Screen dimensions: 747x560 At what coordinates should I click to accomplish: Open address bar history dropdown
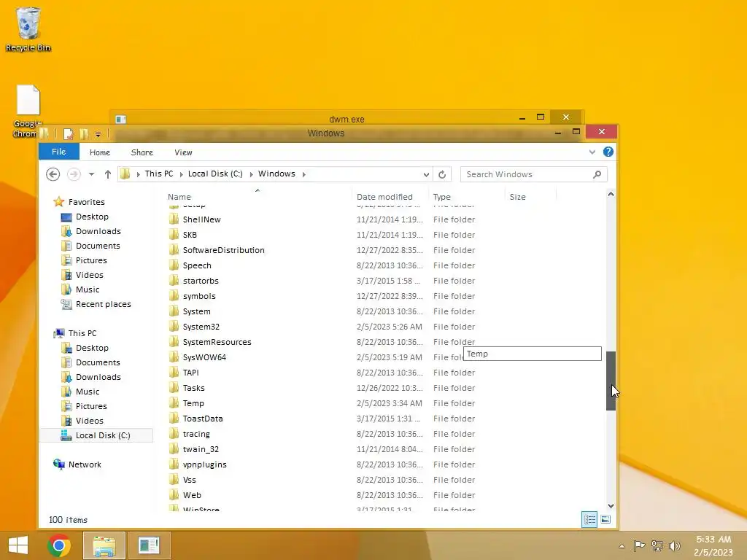(426, 174)
